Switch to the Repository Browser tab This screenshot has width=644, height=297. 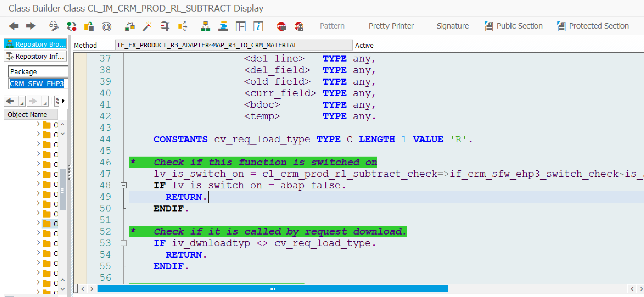point(36,44)
